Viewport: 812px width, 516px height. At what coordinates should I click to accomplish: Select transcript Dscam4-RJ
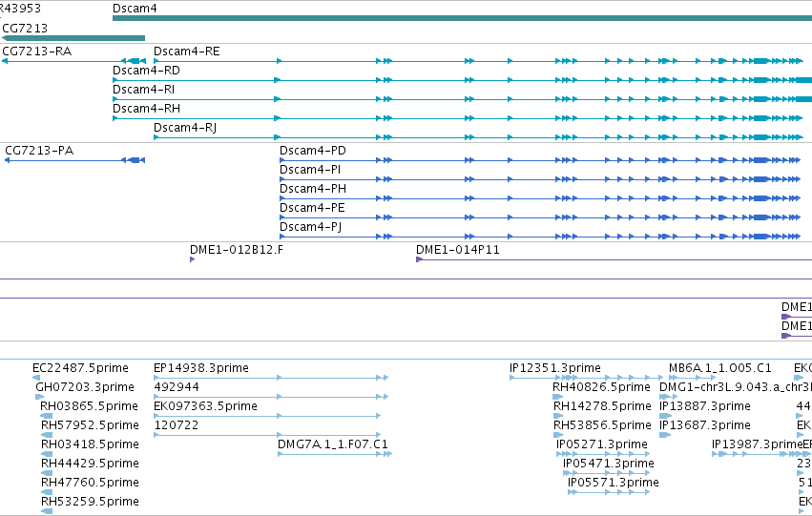pyautogui.click(x=185, y=128)
